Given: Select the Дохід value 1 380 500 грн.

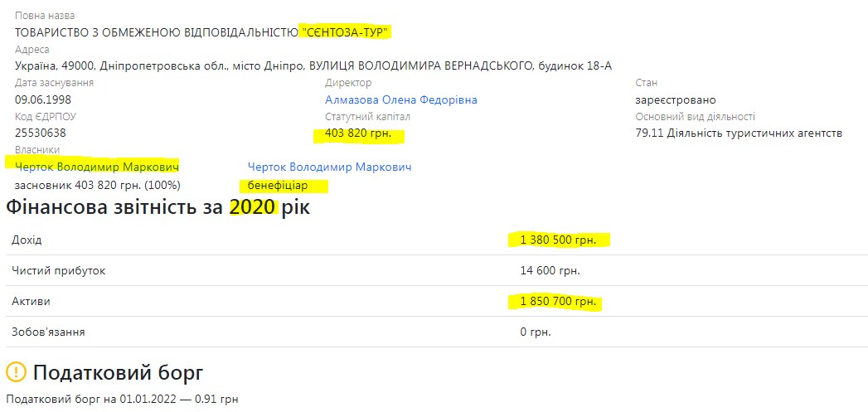Looking at the screenshot, I should [559, 240].
